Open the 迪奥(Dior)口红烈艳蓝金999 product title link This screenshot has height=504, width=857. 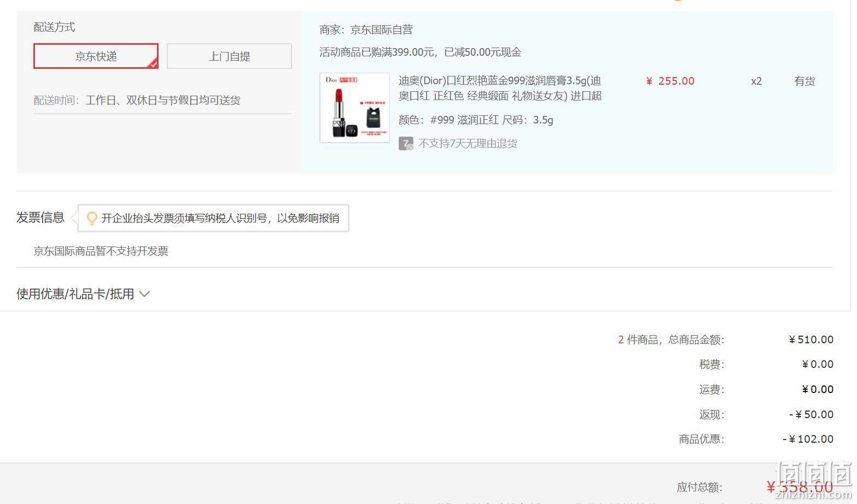pyautogui.click(x=500, y=88)
